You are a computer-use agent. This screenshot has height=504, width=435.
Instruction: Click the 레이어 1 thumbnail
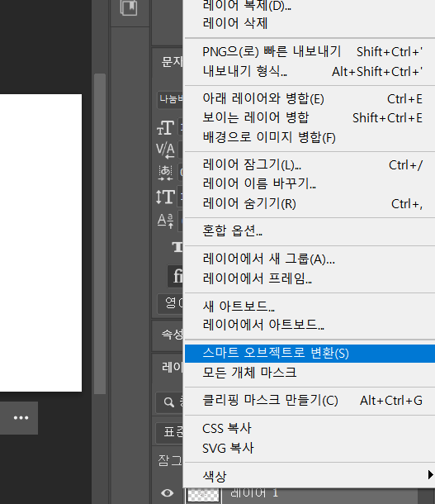(203, 495)
